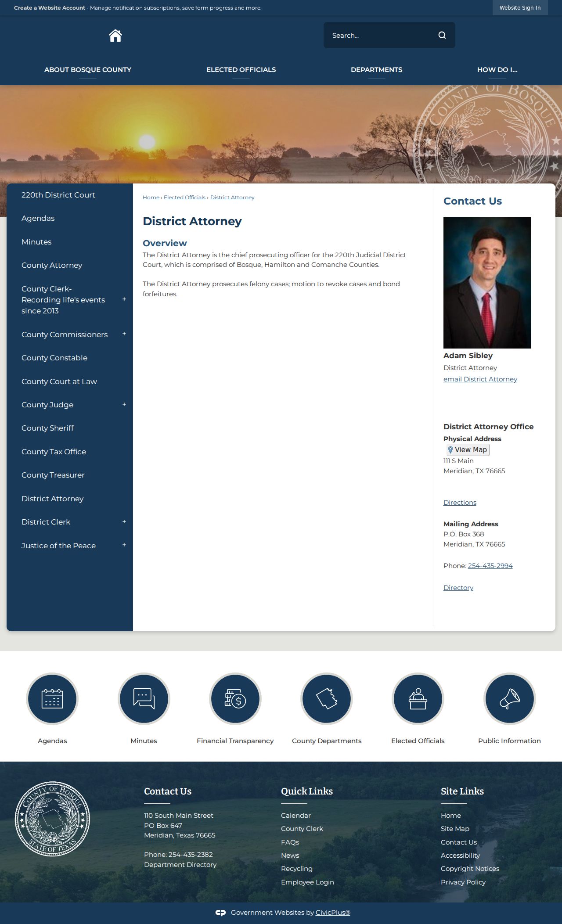Click Elected Officials breadcrumb link
562x924 pixels.
click(184, 198)
